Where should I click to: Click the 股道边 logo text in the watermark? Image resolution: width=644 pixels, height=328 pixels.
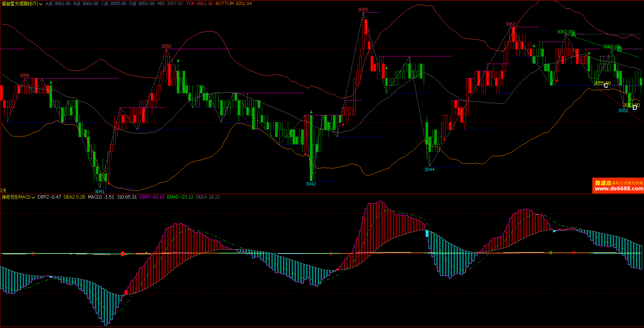pos(603,183)
